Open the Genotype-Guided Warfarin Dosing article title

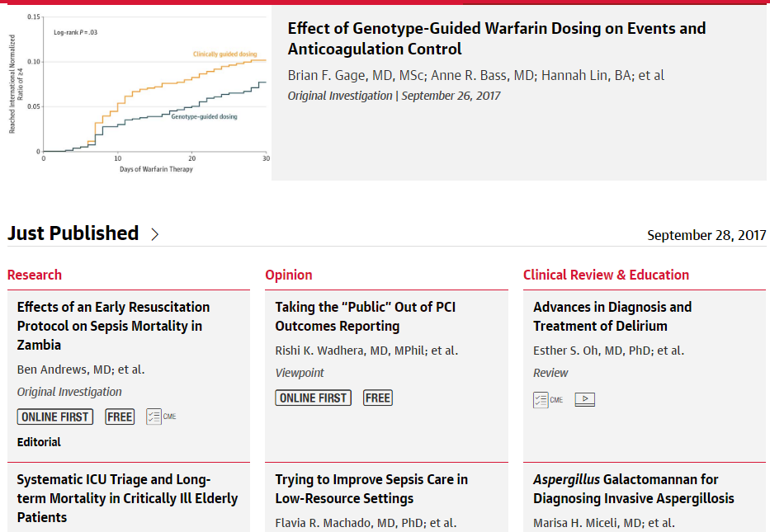click(496, 38)
